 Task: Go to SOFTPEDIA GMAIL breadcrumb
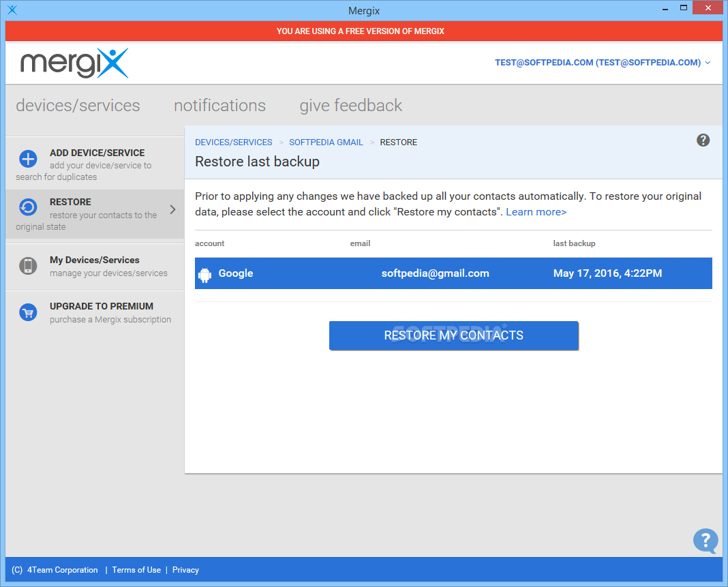click(x=326, y=142)
